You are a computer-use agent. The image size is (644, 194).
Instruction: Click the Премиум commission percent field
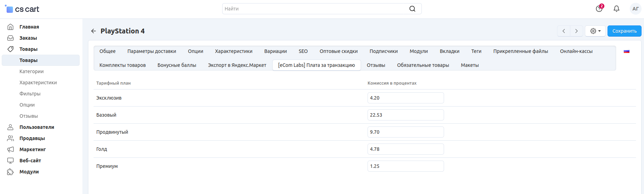pyautogui.click(x=405, y=166)
